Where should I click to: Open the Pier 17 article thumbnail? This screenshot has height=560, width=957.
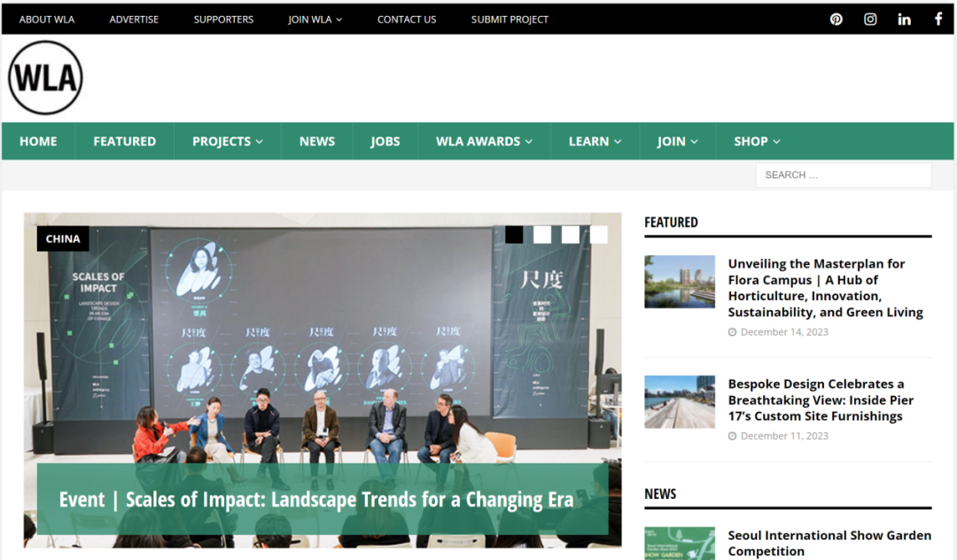(680, 402)
